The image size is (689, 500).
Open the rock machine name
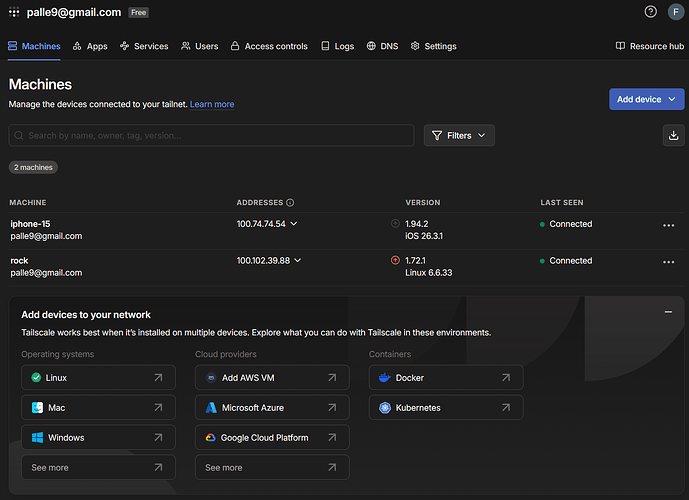coord(19,261)
